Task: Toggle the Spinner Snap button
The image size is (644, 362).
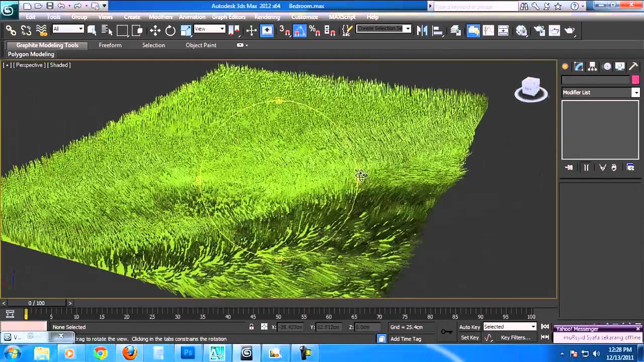Action: click(x=330, y=31)
